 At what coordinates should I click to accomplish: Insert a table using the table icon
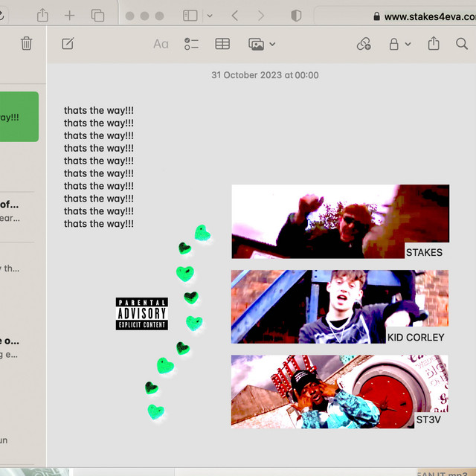[222, 44]
